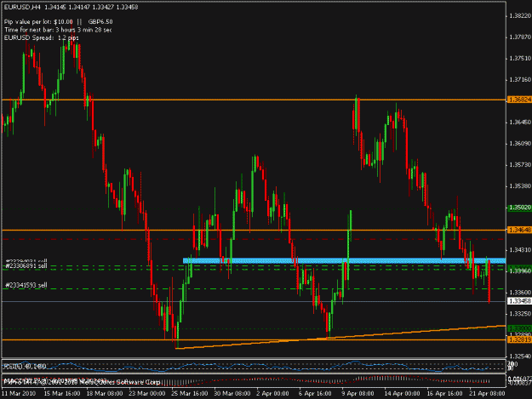The width and height of the screenshot is (532, 399).
Task: Click the 1.34310 price scale value
Action: [x=520, y=250]
